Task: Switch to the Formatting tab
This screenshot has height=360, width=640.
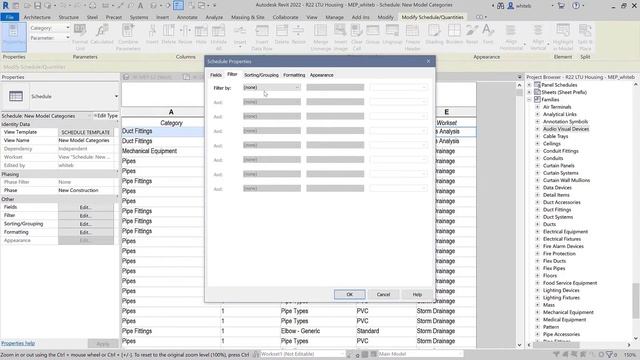Action: click(x=294, y=75)
